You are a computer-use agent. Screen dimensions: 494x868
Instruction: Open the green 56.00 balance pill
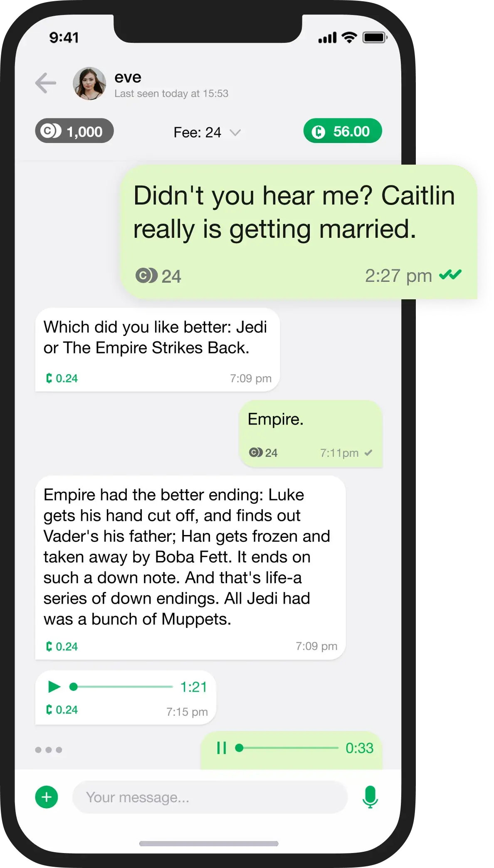pyautogui.click(x=343, y=131)
